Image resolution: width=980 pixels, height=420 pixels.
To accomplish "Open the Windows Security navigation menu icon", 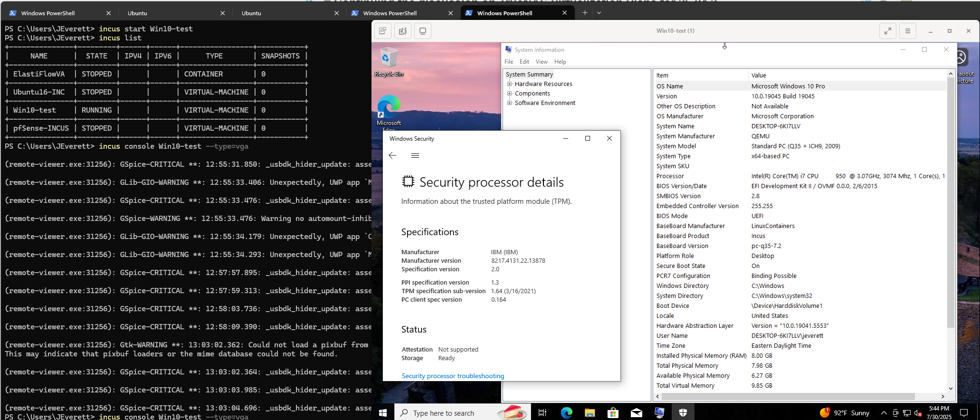I will point(415,155).
